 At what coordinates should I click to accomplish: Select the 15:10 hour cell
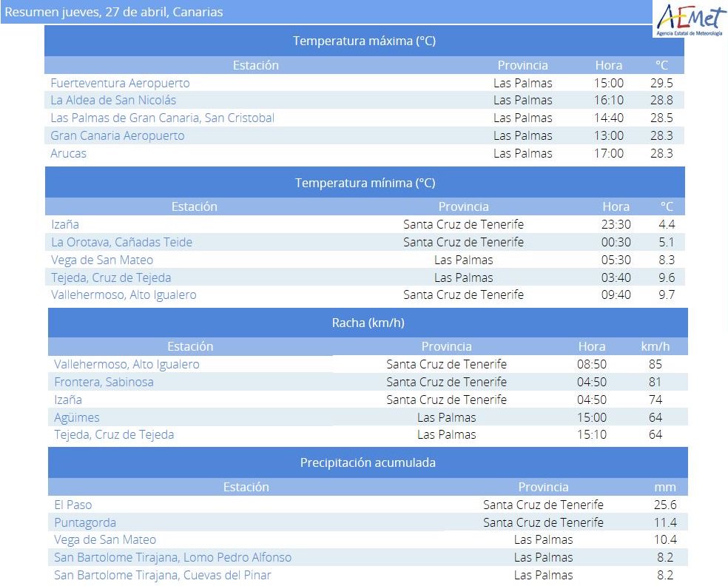592,434
